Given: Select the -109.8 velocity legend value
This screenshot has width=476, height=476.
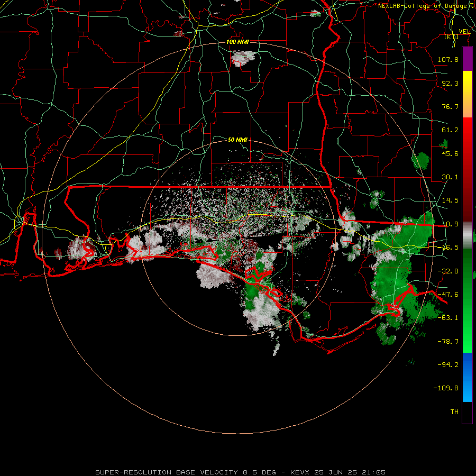Looking at the screenshot, I should (446, 388).
